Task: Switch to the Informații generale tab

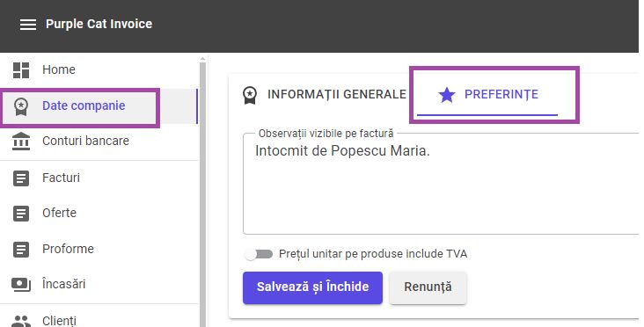Action: pos(325,94)
